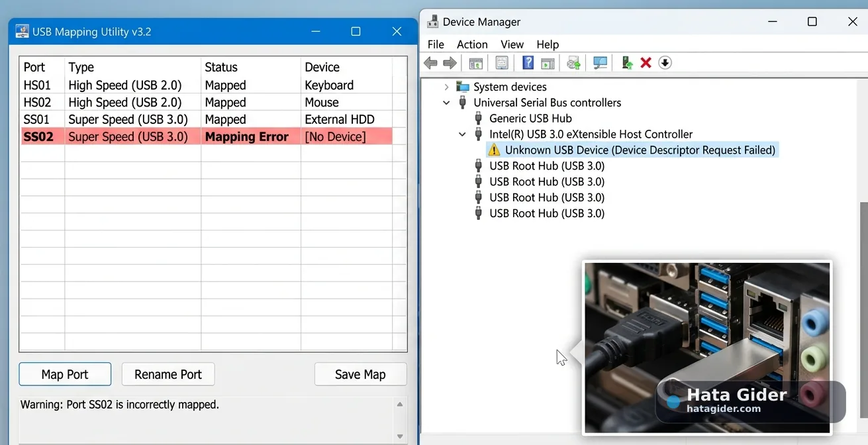The image size is (868, 445).
Task: Click the Rename Port button
Action: coord(168,374)
